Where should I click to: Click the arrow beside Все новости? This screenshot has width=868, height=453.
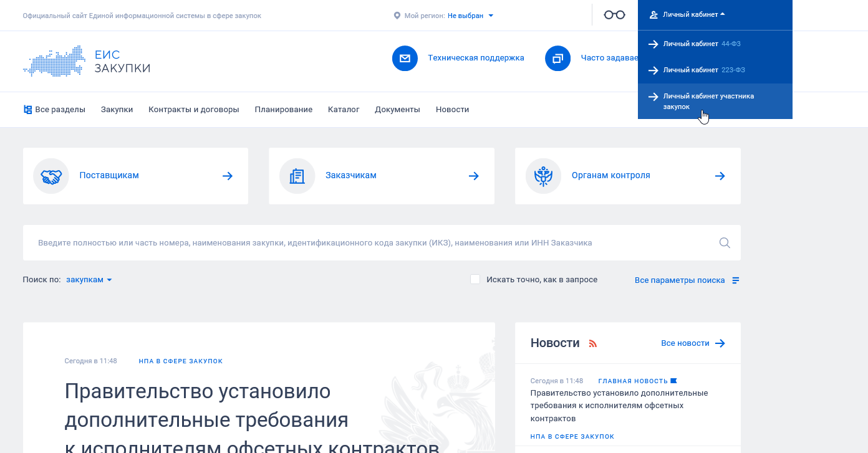720,343
